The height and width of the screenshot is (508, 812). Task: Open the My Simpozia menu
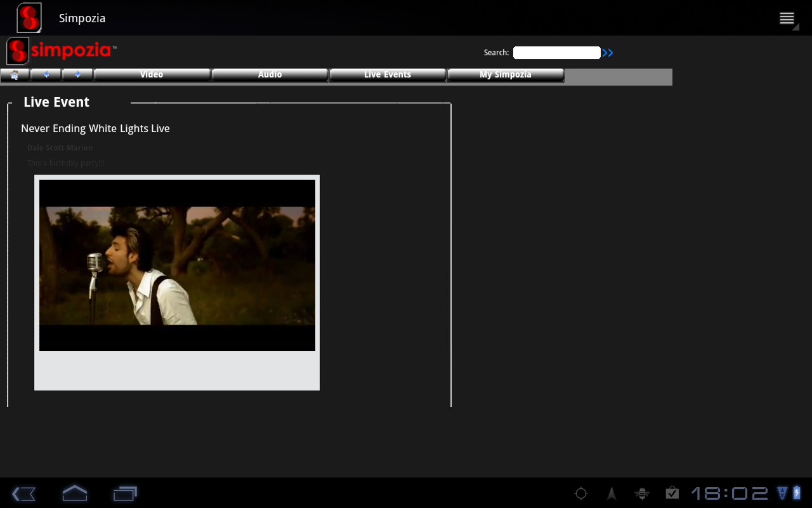coord(506,75)
